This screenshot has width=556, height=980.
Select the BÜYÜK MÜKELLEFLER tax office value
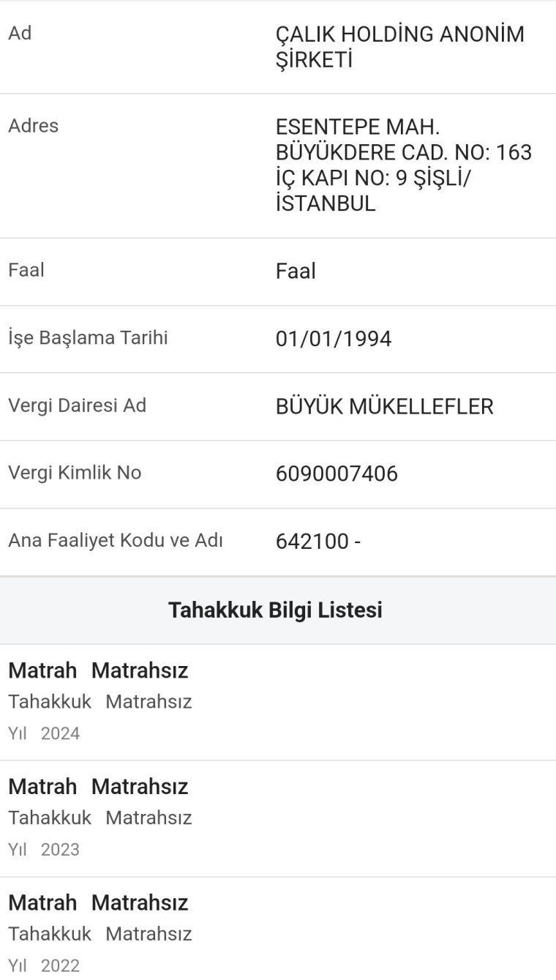(384, 406)
